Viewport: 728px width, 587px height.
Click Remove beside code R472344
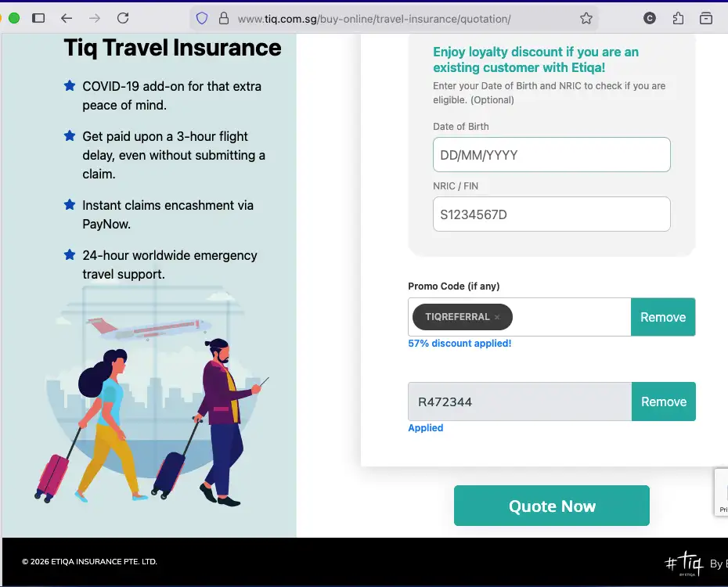coord(663,401)
